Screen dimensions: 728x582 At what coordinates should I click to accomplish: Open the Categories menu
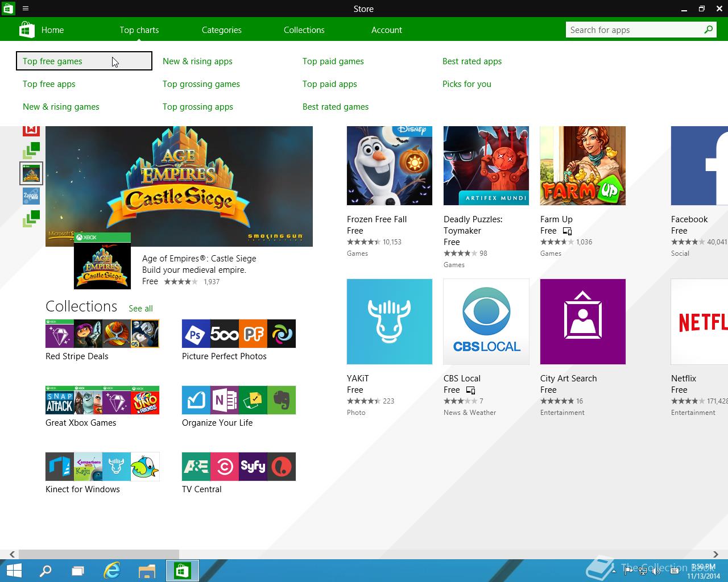point(222,30)
